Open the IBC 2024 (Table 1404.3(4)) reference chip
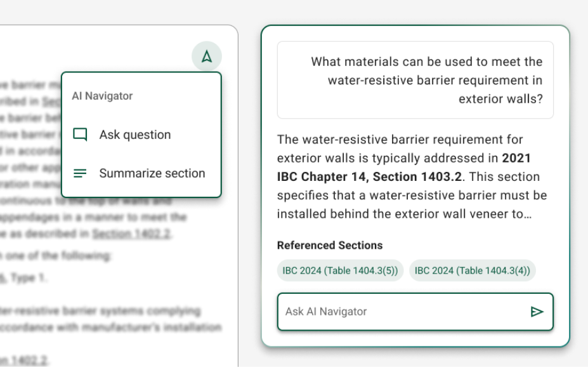This screenshot has width=588, height=377. click(472, 270)
